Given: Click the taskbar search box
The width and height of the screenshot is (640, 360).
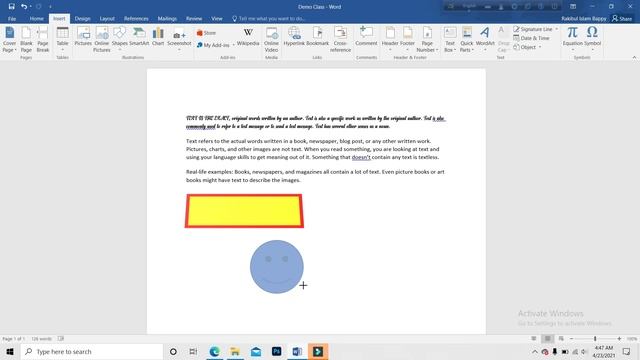Looking at the screenshot, I should [x=92, y=351].
